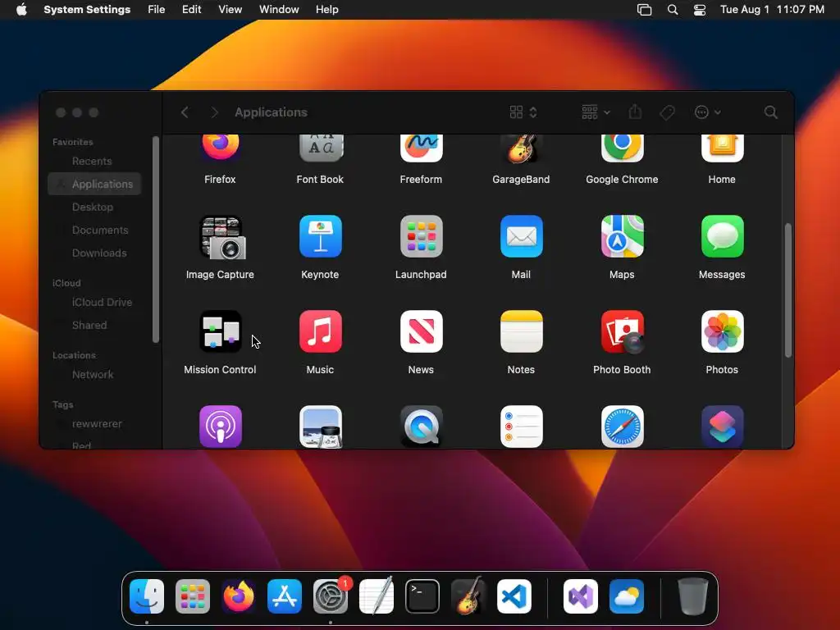Open Network in the sidebar
This screenshot has height=630, width=840.
pos(93,374)
